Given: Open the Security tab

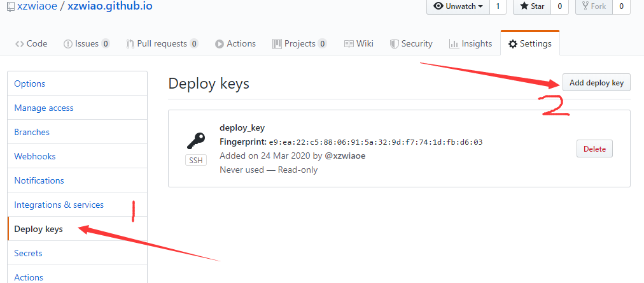Looking at the screenshot, I should (411, 43).
